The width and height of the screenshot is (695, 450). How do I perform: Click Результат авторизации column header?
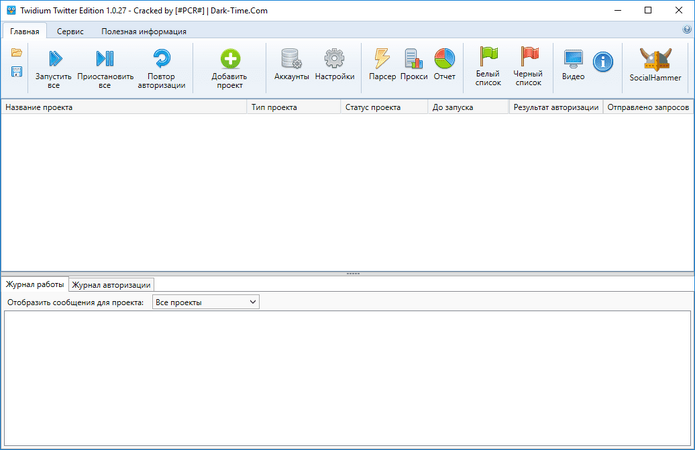tap(556, 107)
